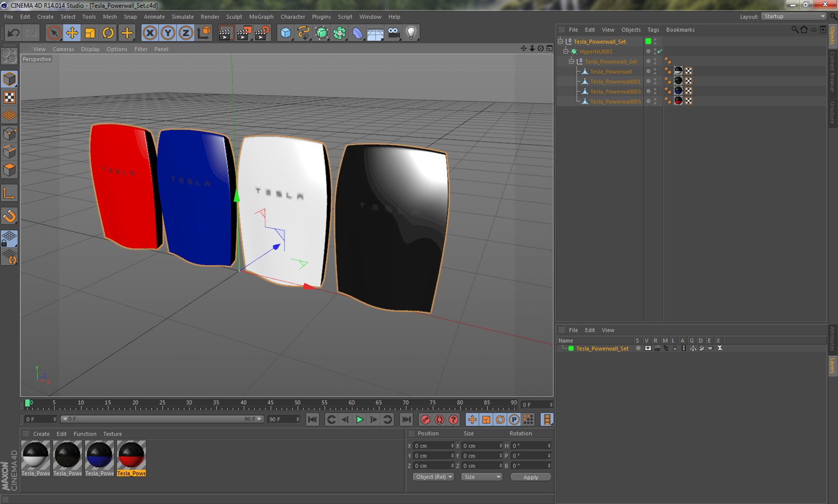
Task: Select Tesla_Powerwall005 in Object Manager
Action: (x=615, y=101)
